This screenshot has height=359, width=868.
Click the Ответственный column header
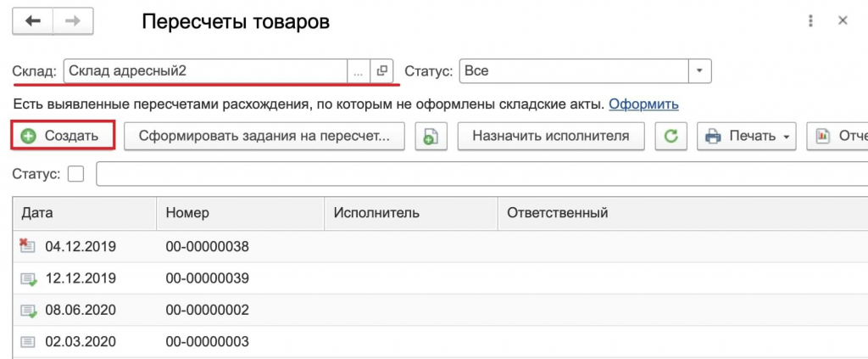[682, 213]
